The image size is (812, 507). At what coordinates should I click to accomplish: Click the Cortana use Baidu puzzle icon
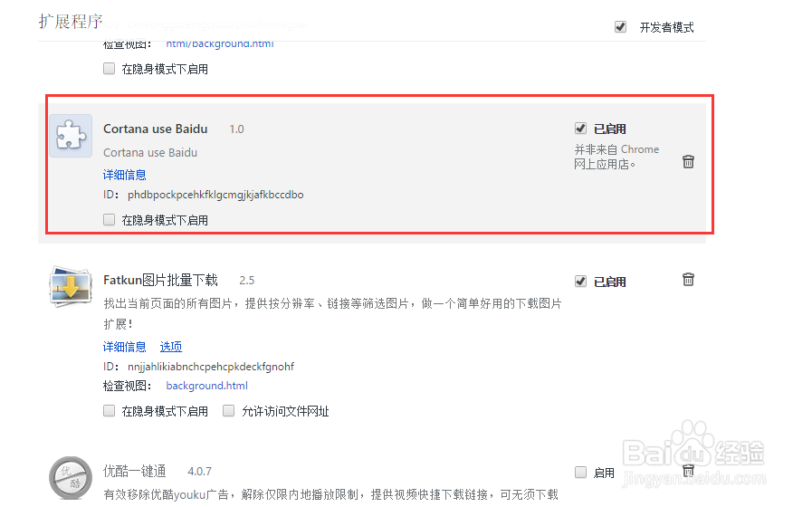click(71, 136)
